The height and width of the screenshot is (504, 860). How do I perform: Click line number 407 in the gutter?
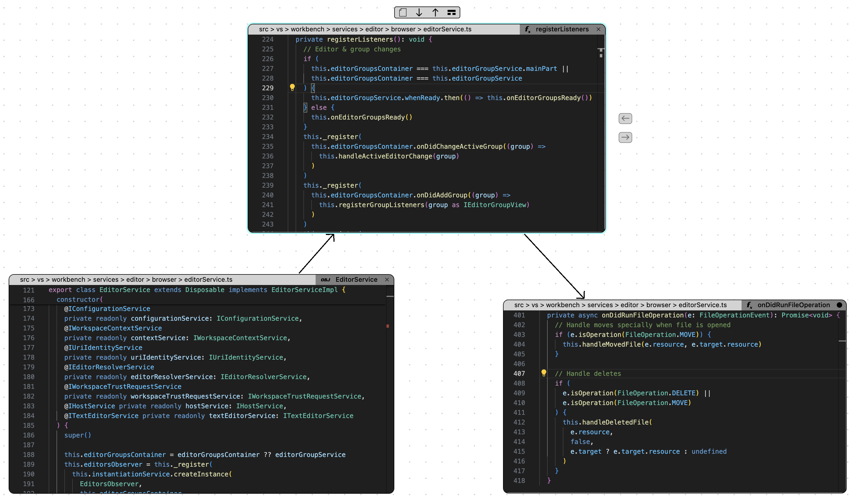(x=519, y=374)
